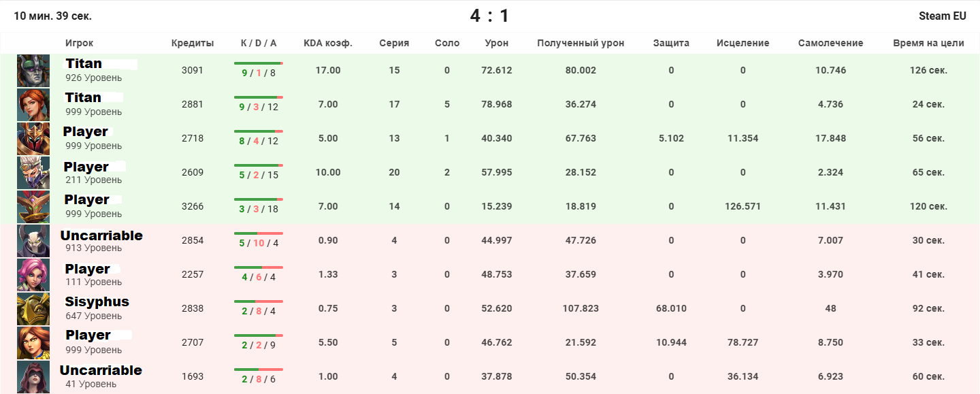Click the K/D/A bar above 9 / 1 / 8
This screenshot has width=980, height=394.
click(259, 63)
